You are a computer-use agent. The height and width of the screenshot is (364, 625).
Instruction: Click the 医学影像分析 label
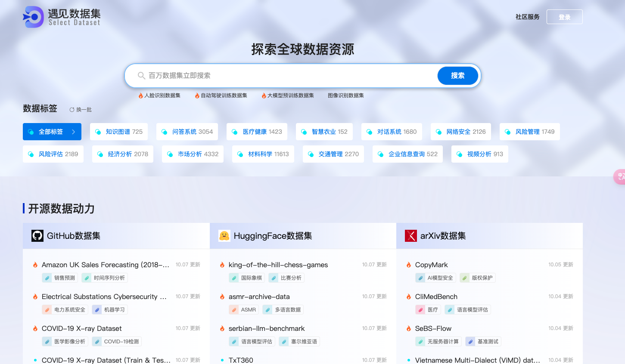65,342
